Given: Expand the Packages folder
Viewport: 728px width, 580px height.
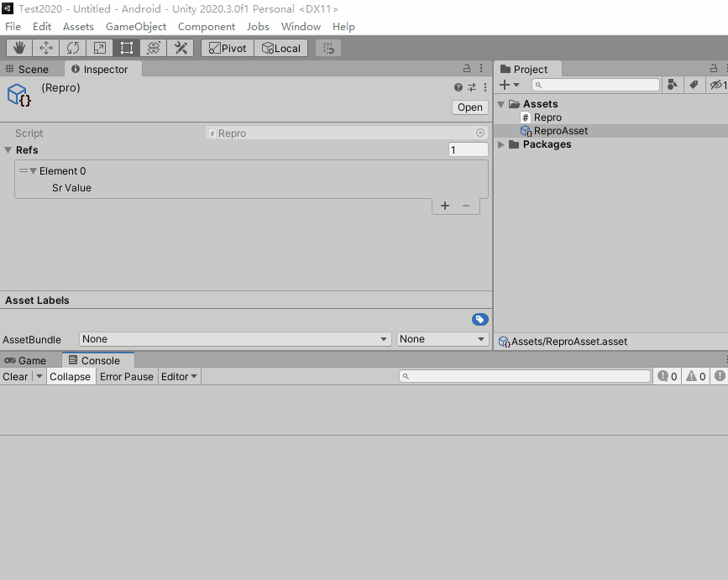Looking at the screenshot, I should pos(501,144).
